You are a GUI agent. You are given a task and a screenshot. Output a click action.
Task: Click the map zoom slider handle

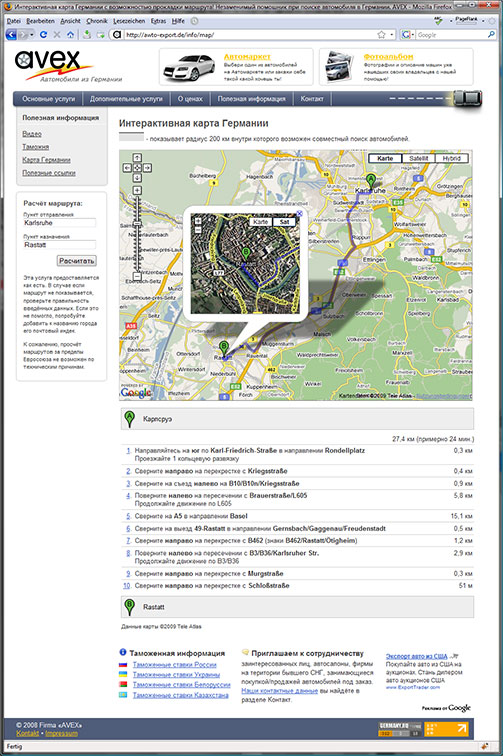pyautogui.click(x=137, y=224)
